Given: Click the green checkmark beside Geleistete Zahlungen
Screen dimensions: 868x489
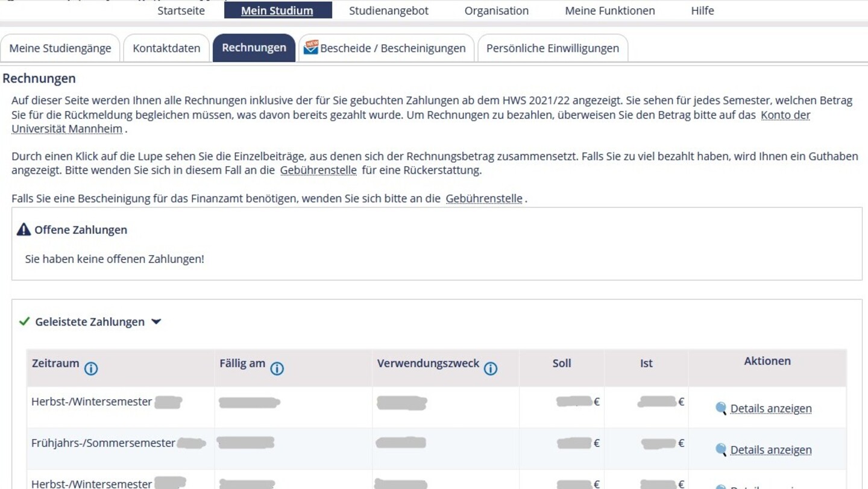Looking at the screenshot, I should pyautogui.click(x=24, y=321).
